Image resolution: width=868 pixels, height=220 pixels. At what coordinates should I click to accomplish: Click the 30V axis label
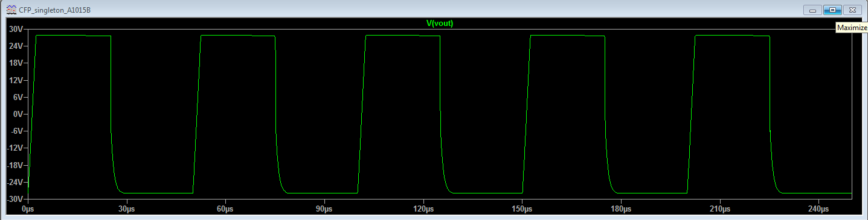click(16, 29)
